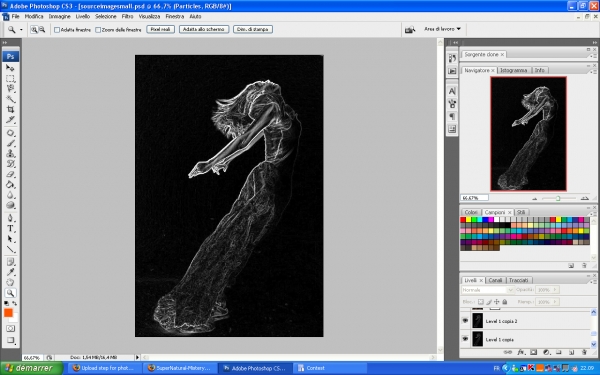This screenshot has height=375, width=600.
Task: Open Bridge from options bar icon
Action: click(410, 29)
